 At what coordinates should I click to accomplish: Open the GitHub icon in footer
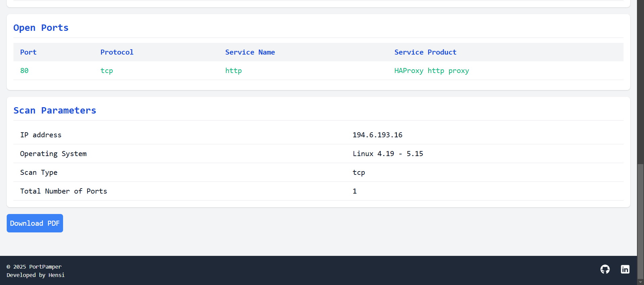605,269
